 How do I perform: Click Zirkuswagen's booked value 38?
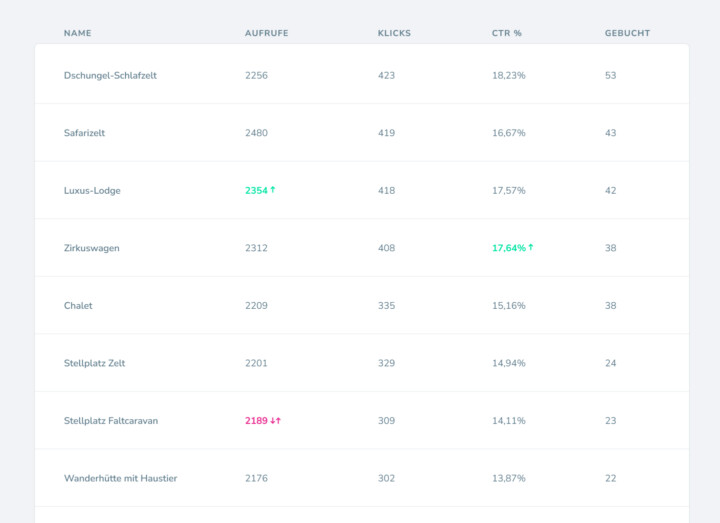pyautogui.click(x=610, y=248)
